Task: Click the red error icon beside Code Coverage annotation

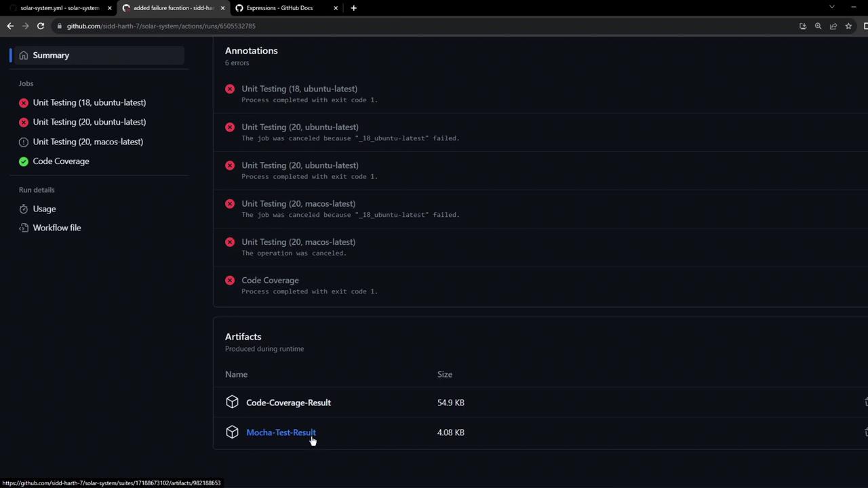Action: [x=230, y=280]
